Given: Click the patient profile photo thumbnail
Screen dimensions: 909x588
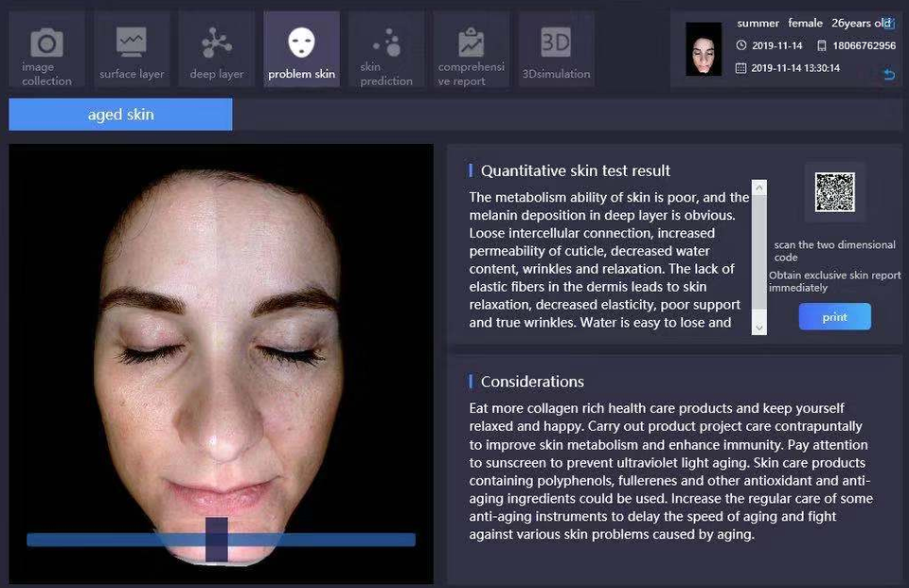Looking at the screenshot, I should point(704,49).
